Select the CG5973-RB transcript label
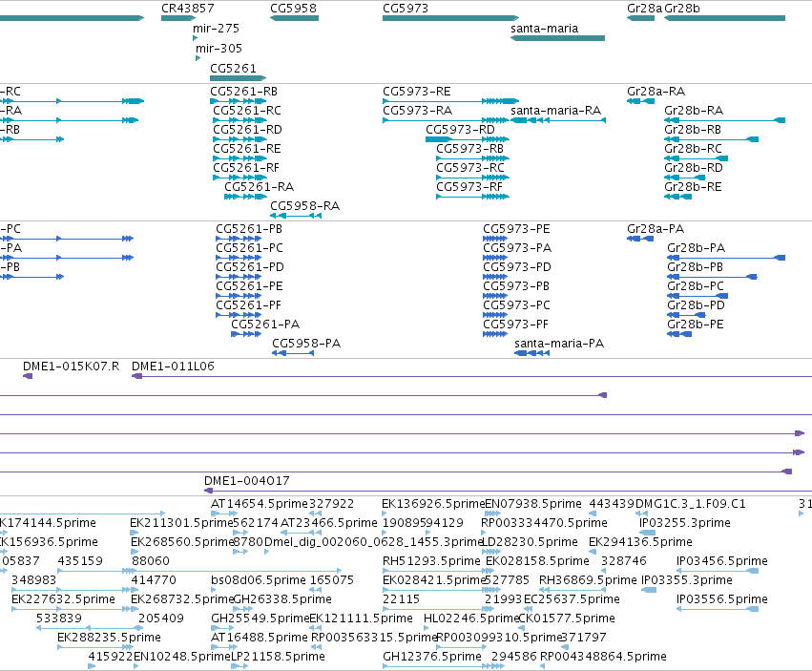 470,149
